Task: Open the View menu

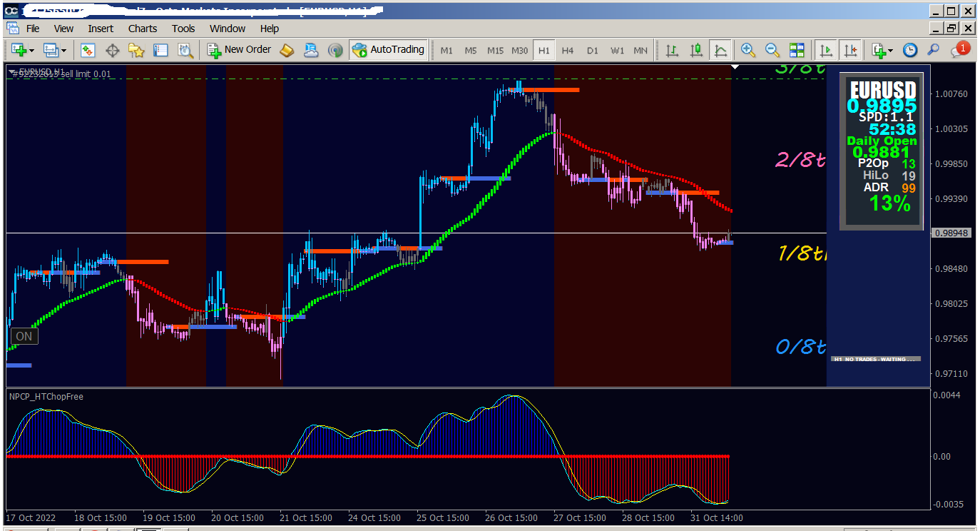Action: click(x=63, y=29)
